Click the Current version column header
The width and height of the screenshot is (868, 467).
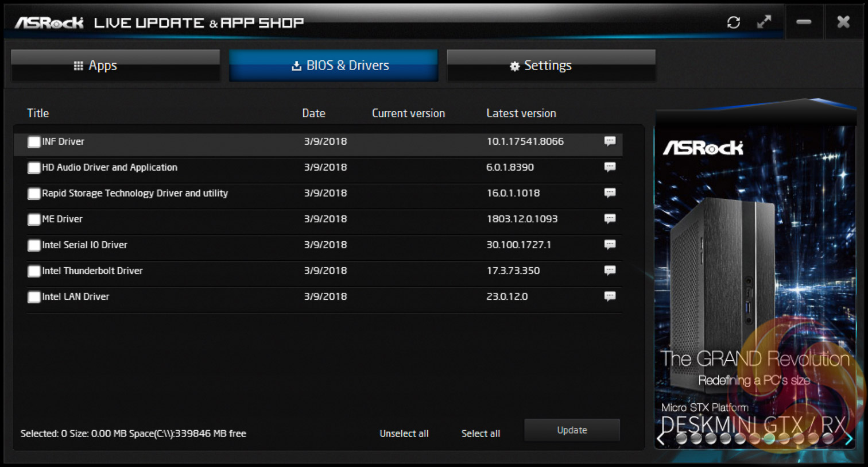(408, 113)
